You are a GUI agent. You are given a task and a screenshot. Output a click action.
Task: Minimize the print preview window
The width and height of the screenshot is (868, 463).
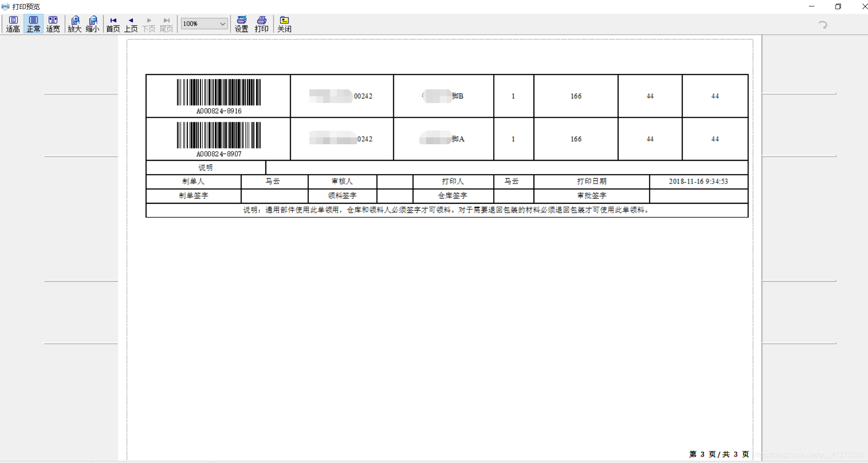click(812, 6)
